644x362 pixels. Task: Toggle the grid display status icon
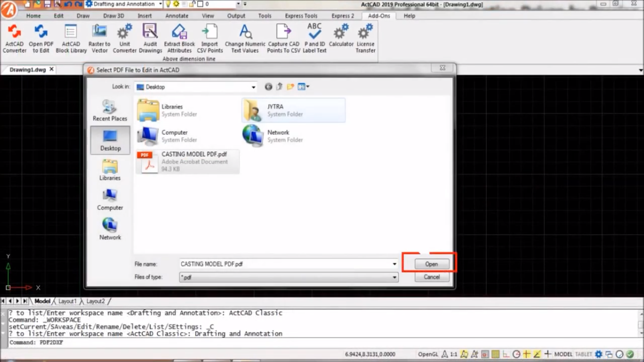(495, 354)
